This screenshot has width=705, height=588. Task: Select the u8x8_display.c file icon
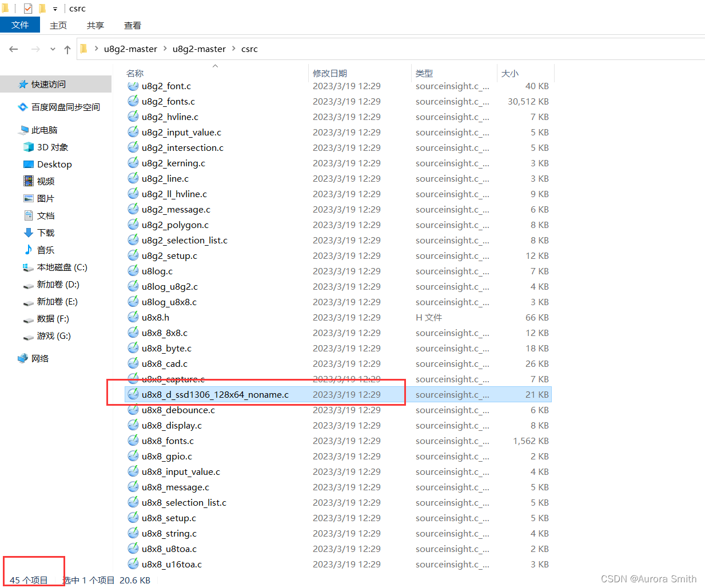pyautogui.click(x=133, y=425)
